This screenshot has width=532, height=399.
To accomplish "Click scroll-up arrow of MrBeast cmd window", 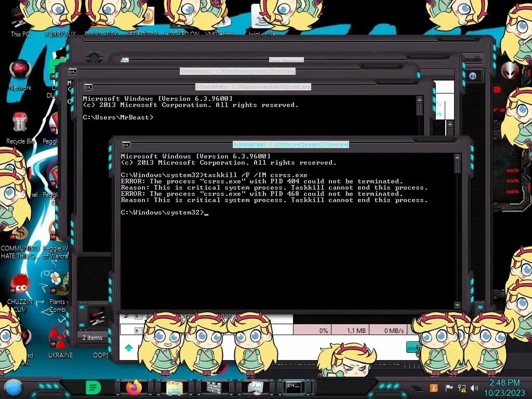I will [x=419, y=100].
